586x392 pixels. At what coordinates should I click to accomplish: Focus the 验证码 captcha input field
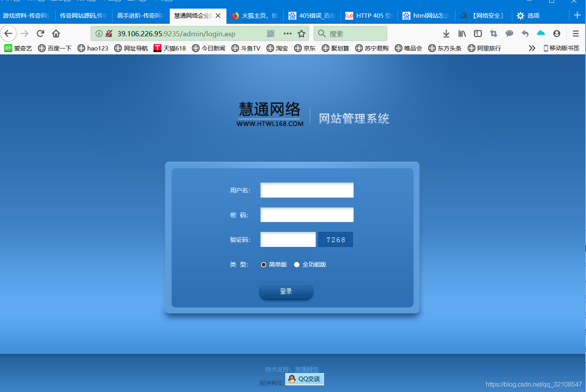click(x=288, y=239)
